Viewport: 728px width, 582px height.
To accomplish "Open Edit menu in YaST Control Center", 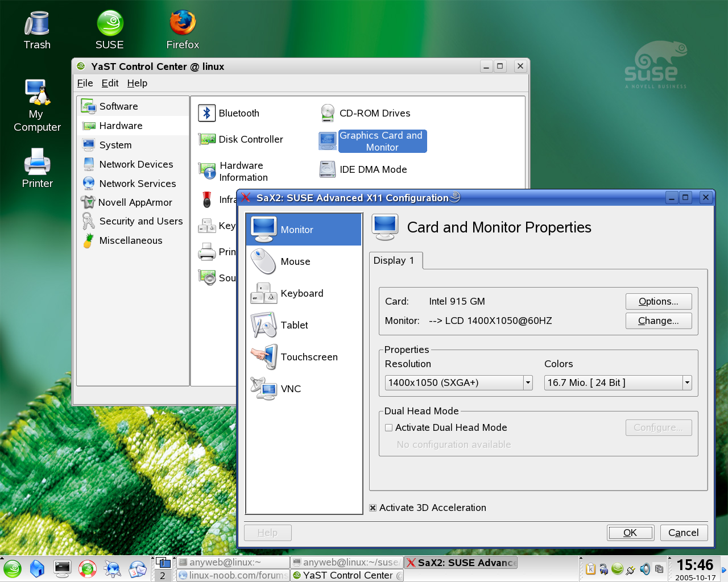I will coord(110,83).
